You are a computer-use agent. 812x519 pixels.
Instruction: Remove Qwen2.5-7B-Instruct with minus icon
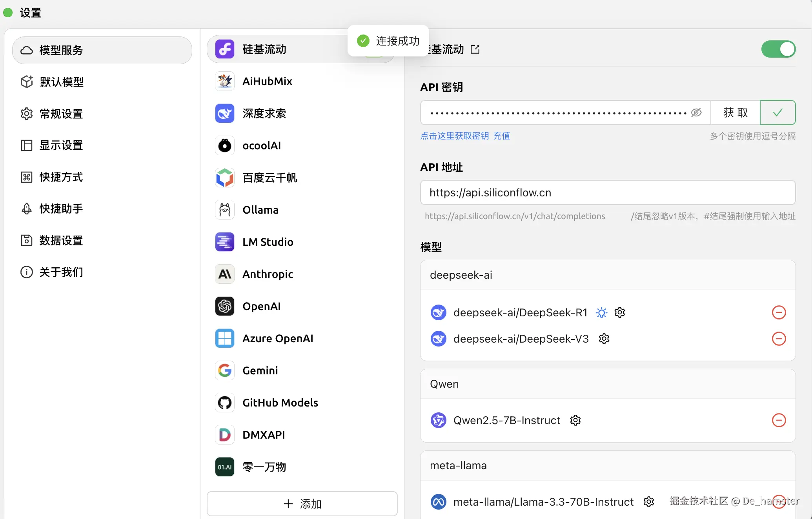[779, 420]
